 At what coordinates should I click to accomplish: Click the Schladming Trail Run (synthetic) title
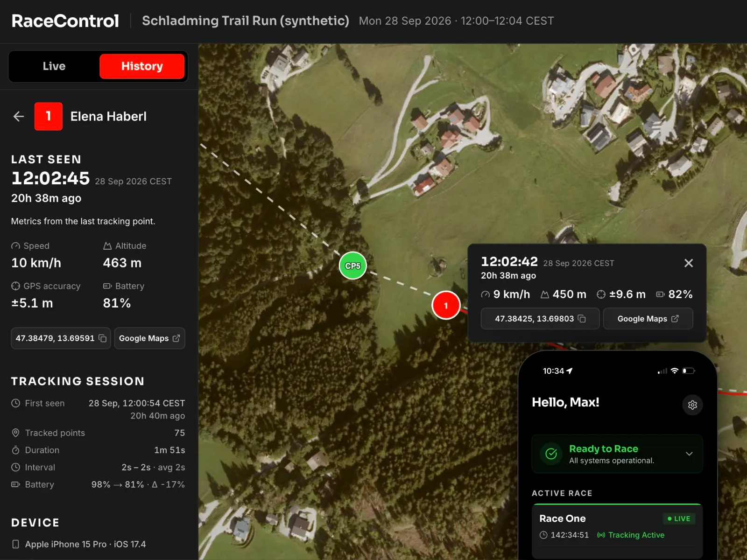[246, 21]
